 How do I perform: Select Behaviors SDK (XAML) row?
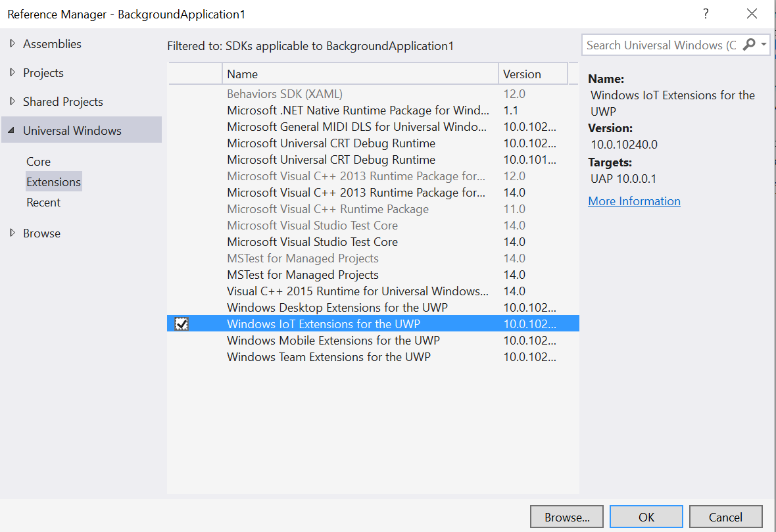point(373,93)
